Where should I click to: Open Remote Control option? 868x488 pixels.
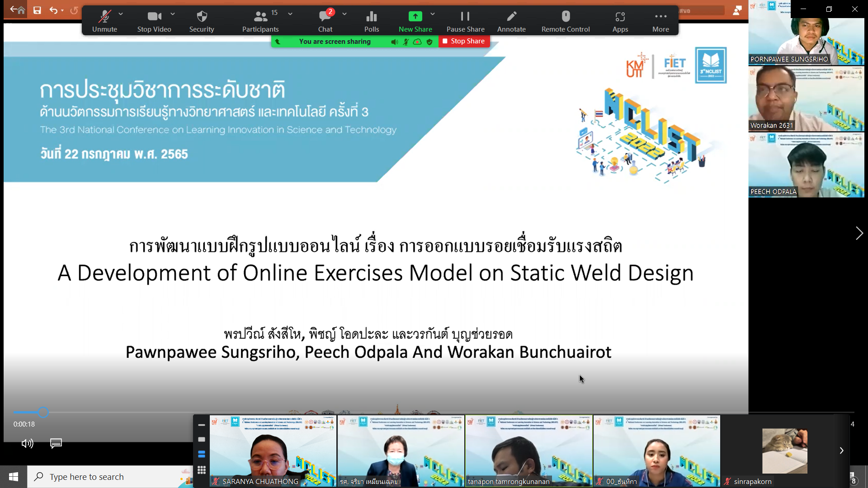[566, 21]
